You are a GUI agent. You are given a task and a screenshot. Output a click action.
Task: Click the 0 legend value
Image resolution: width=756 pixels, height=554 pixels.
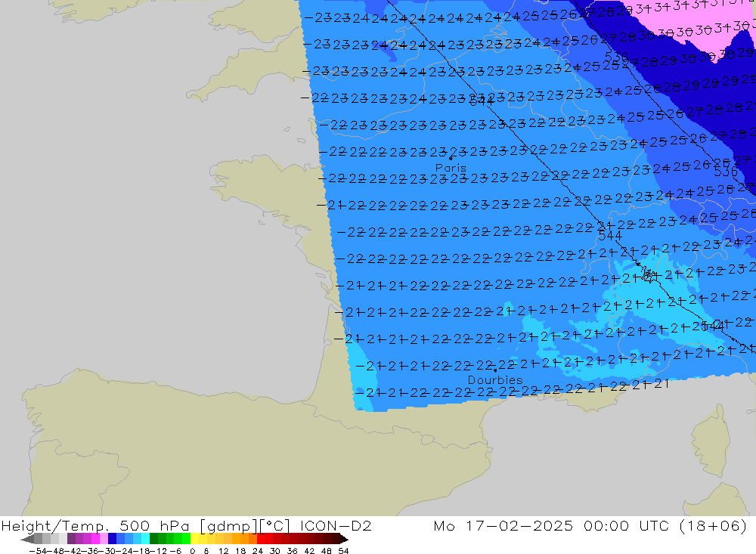point(192,551)
